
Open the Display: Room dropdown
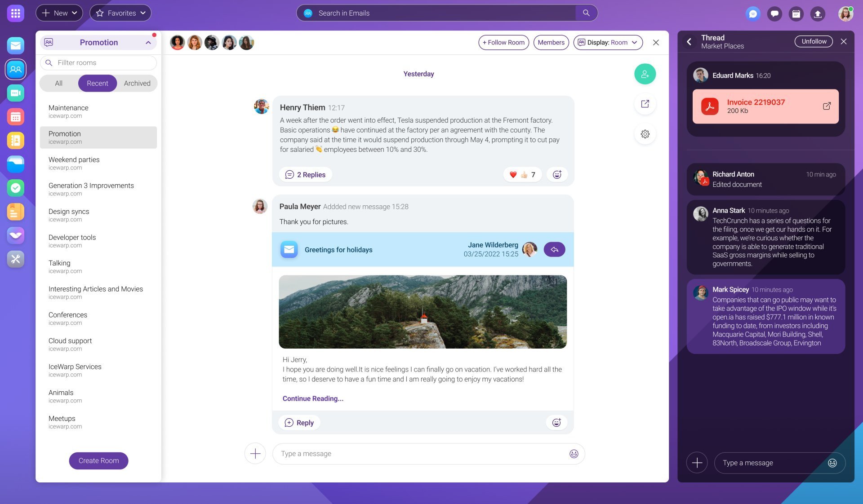click(x=608, y=42)
